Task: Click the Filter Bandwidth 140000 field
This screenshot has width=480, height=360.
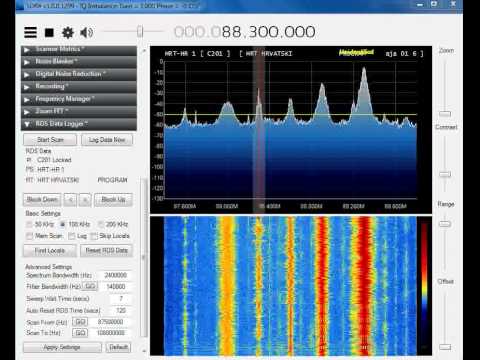Action: tap(115, 287)
